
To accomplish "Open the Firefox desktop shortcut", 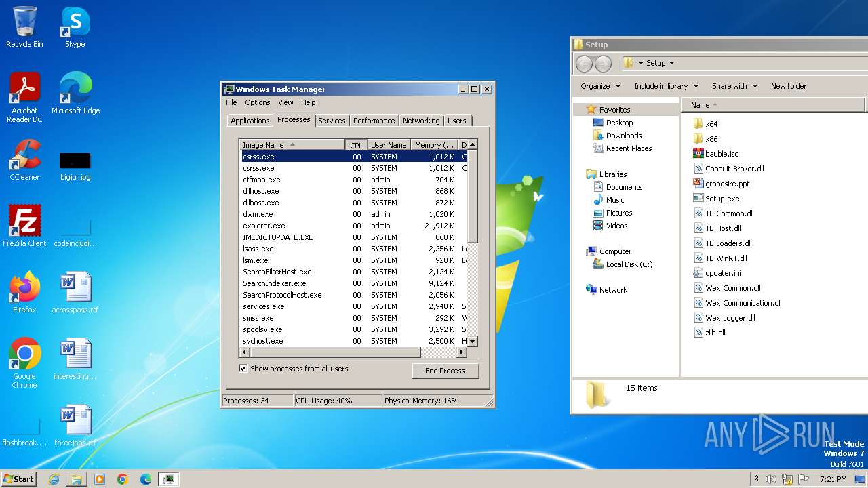I will (24, 292).
